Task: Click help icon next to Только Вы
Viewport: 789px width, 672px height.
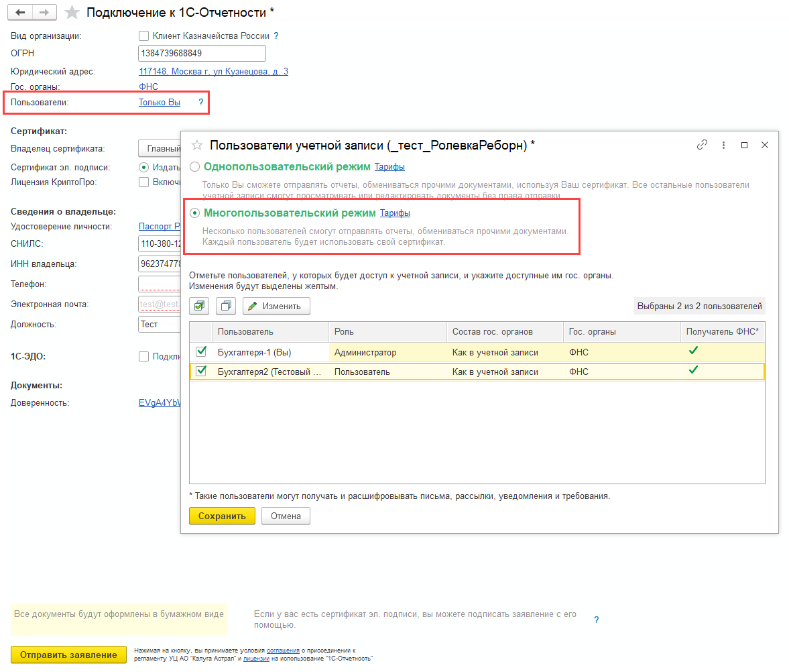Action: [200, 103]
